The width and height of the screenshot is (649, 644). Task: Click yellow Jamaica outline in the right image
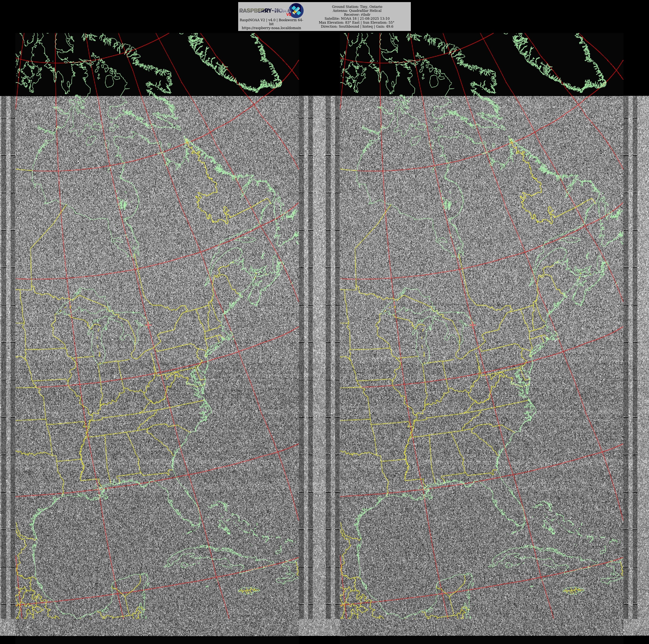pos(573,591)
